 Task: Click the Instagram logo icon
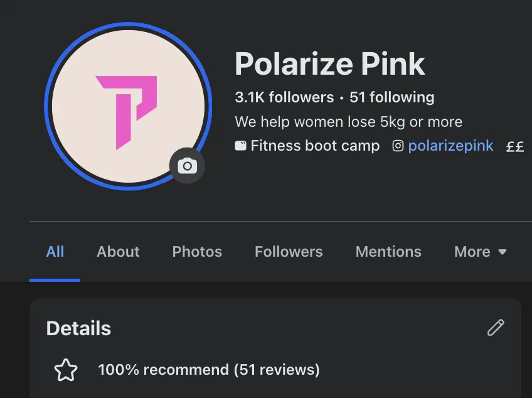click(398, 146)
